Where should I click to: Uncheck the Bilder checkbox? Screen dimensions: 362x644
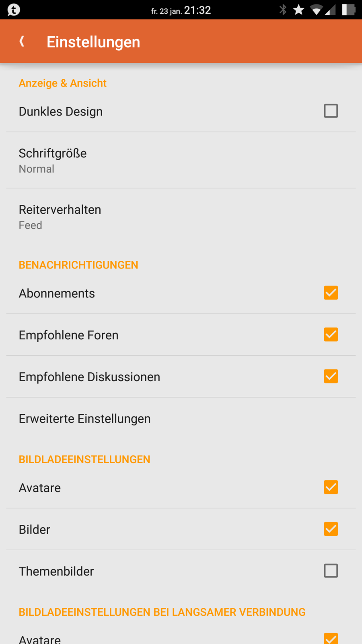pos(331,529)
